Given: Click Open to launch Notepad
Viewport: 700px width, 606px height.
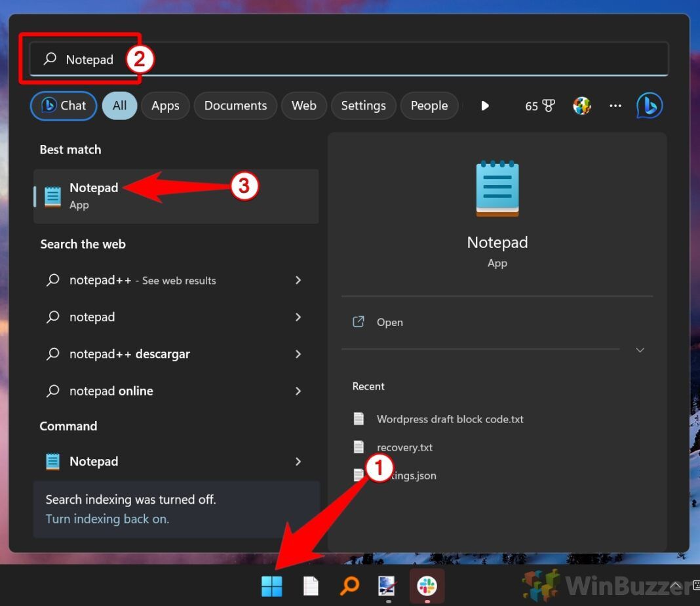Looking at the screenshot, I should [389, 322].
